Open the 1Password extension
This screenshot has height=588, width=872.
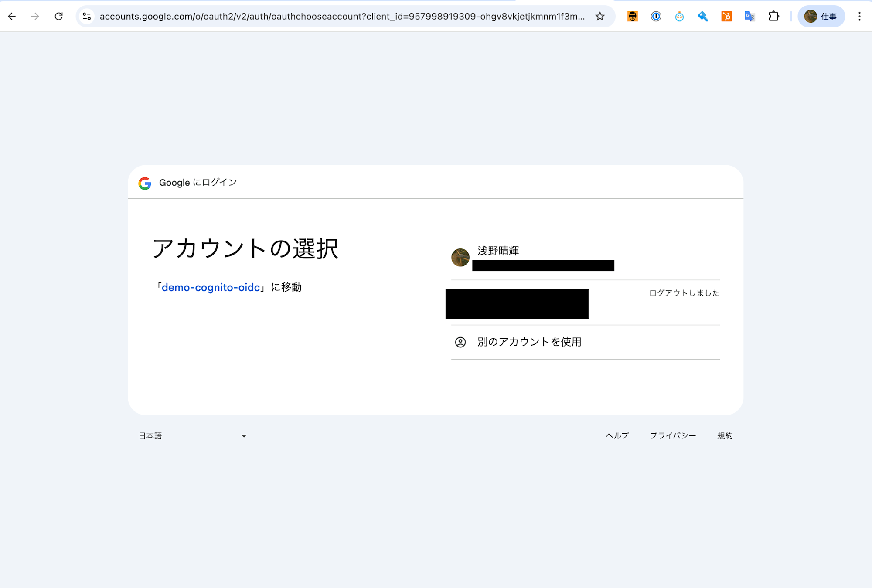(x=656, y=17)
